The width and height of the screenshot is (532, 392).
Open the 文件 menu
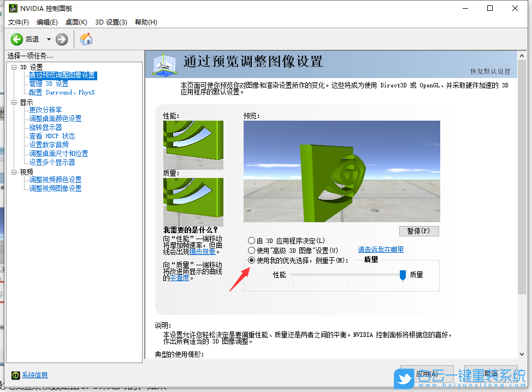[x=18, y=22]
